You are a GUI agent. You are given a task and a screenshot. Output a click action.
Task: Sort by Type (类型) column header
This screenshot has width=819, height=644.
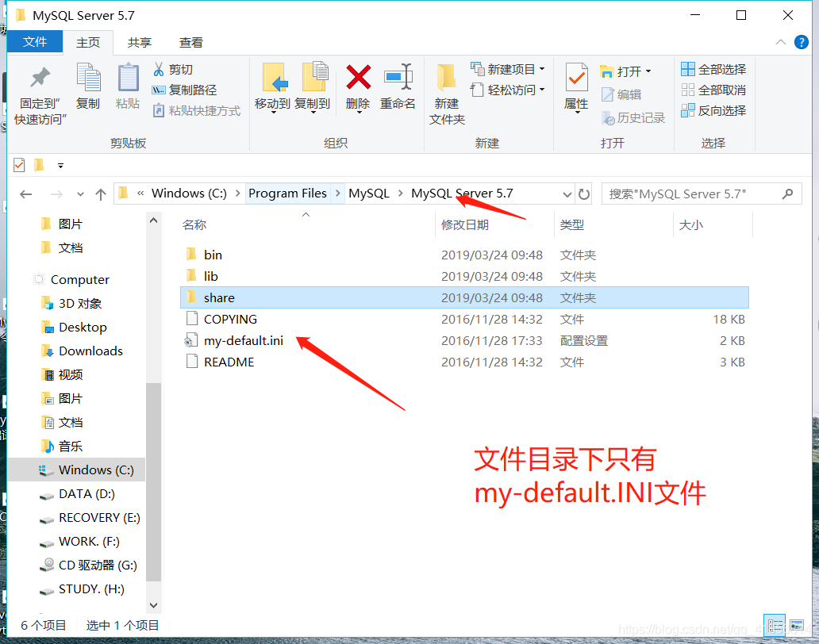coord(572,225)
